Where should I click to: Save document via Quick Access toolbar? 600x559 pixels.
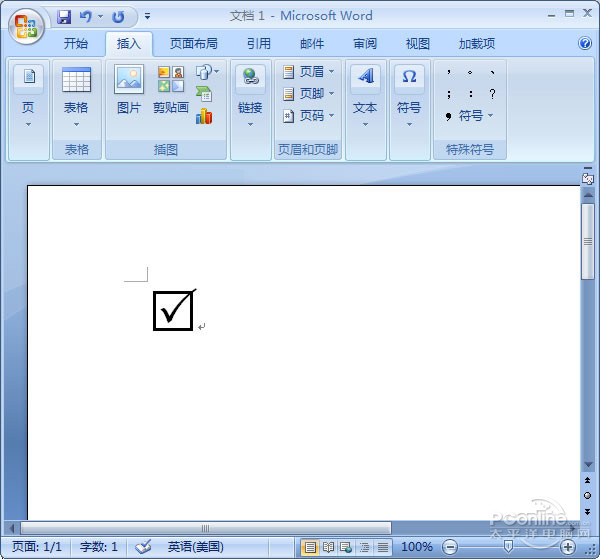(64, 17)
